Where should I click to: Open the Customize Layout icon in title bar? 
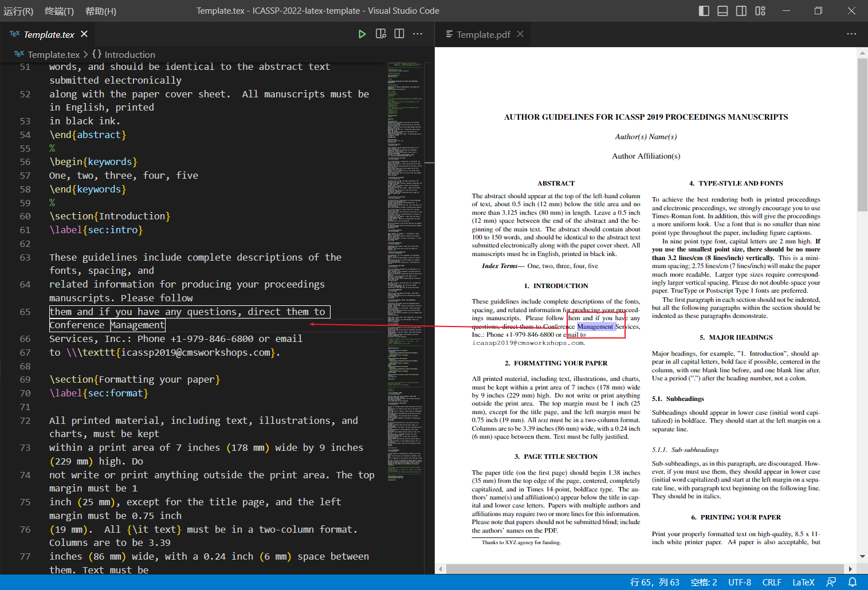pos(760,11)
